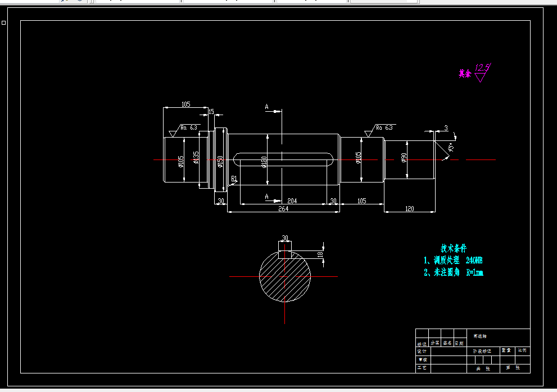557x392 pixels.
Task: Select the '标记' title block cell
Action: [422, 344]
